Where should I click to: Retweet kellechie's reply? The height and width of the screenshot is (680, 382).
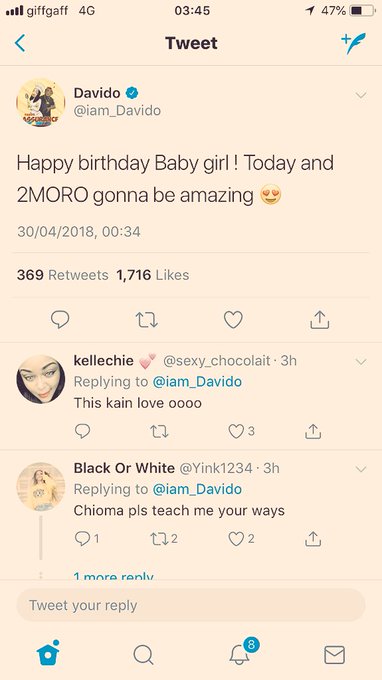click(x=159, y=432)
